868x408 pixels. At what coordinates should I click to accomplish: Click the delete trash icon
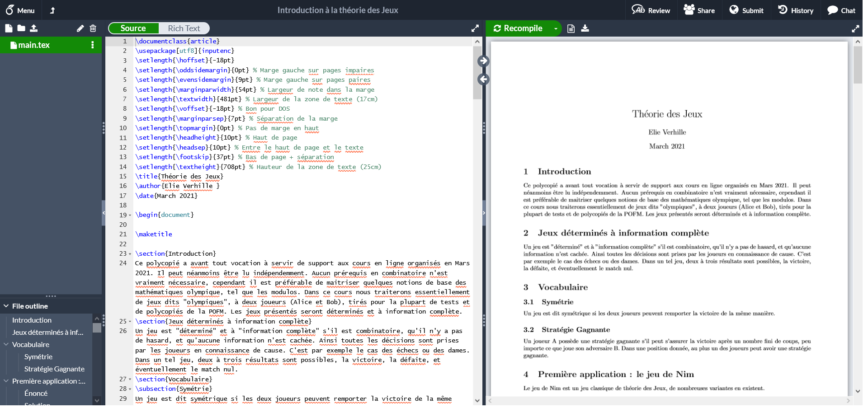click(93, 28)
